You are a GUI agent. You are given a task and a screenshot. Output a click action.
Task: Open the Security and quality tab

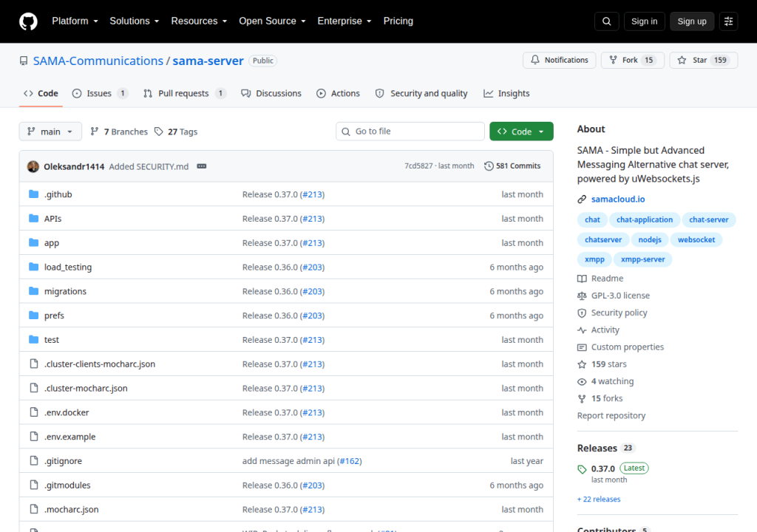tap(421, 93)
